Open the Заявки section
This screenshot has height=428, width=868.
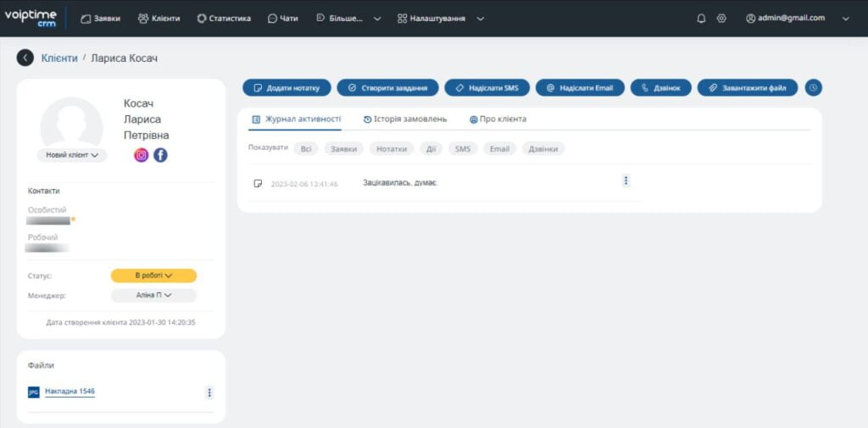(x=100, y=19)
